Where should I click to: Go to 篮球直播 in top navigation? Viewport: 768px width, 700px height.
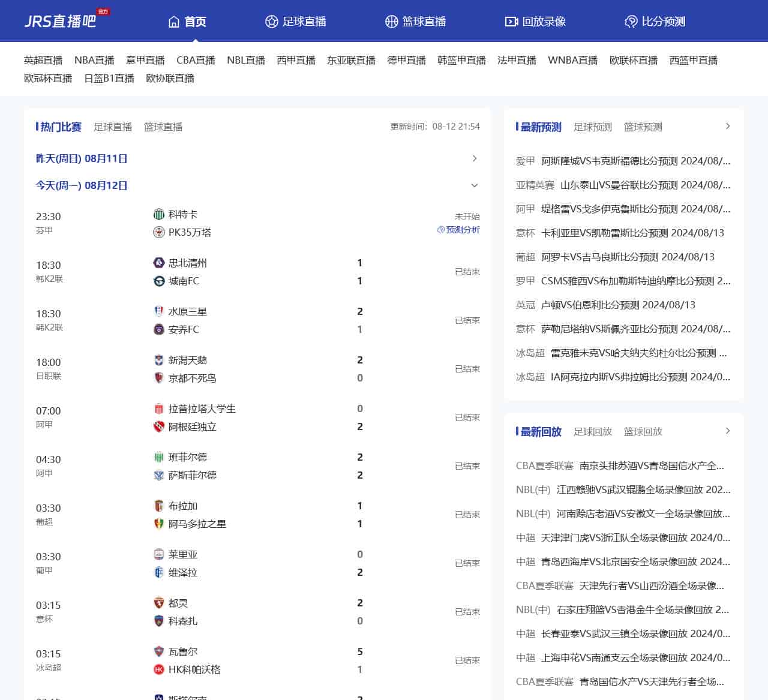(x=416, y=22)
